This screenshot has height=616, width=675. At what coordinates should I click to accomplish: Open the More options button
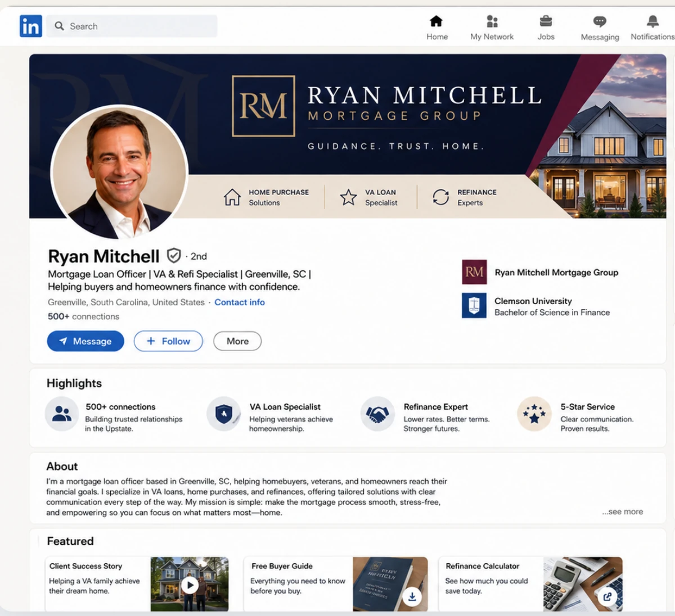pos(237,341)
